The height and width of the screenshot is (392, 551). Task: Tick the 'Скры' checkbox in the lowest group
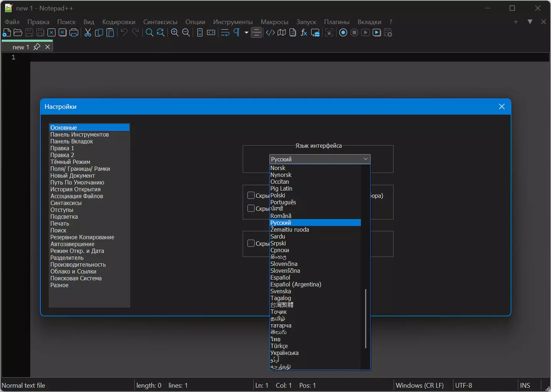click(x=251, y=243)
